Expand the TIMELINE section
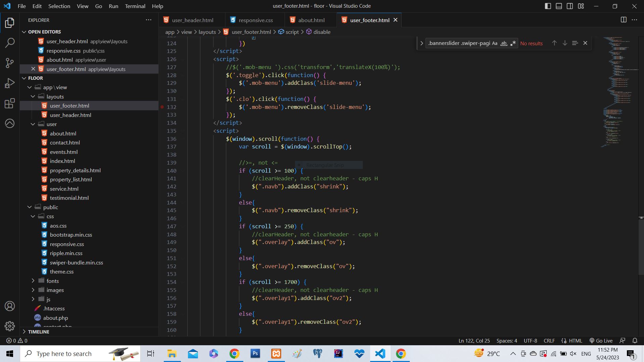 tap(39, 331)
